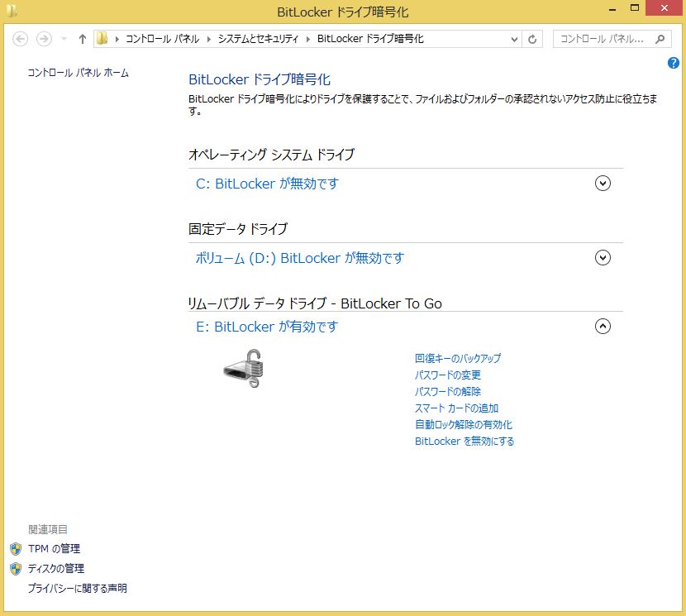Select システムとセキュリティ in the breadcrumb
Image resolution: width=686 pixels, height=616 pixels.
point(258,39)
